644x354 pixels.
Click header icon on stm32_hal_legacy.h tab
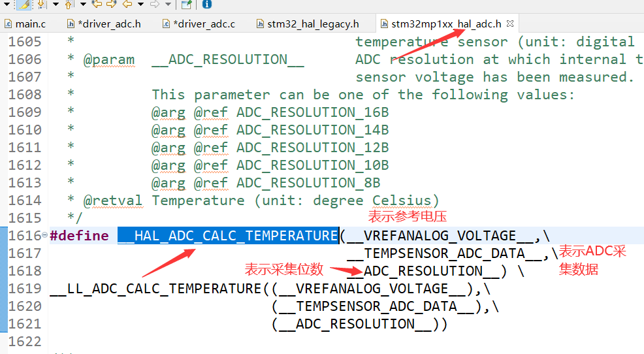coord(260,24)
